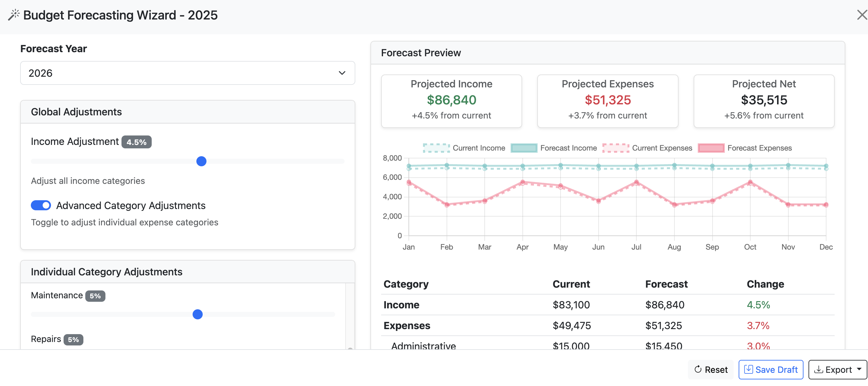Click the Save Draft floppy icon

748,369
